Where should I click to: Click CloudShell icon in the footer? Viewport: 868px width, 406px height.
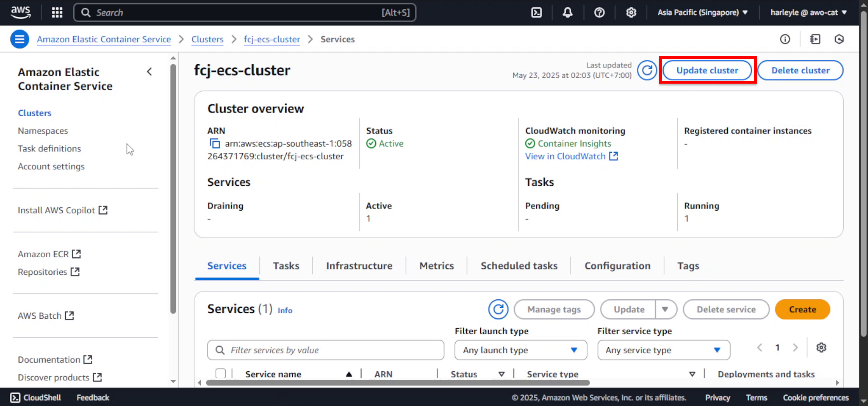pos(15,397)
